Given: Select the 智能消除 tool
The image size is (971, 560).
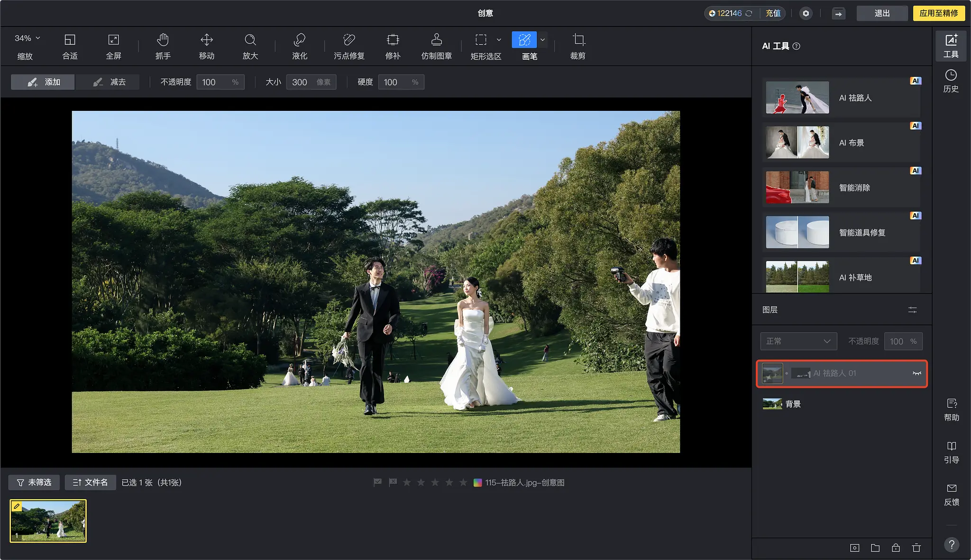Looking at the screenshot, I should pyautogui.click(x=842, y=188).
